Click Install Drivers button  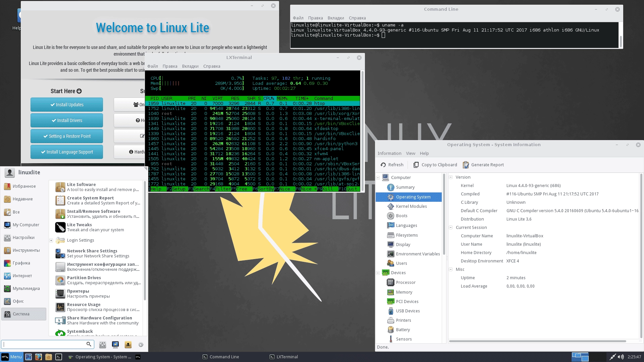67,121
